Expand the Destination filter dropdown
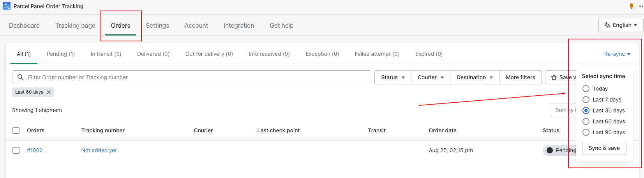The image size is (644, 178). tap(475, 77)
